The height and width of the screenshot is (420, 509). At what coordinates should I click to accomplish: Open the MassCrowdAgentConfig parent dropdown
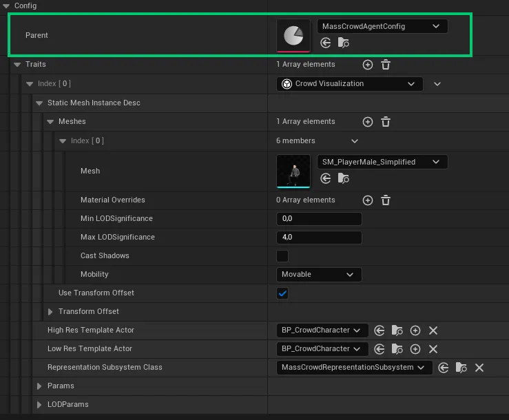coord(382,26)
